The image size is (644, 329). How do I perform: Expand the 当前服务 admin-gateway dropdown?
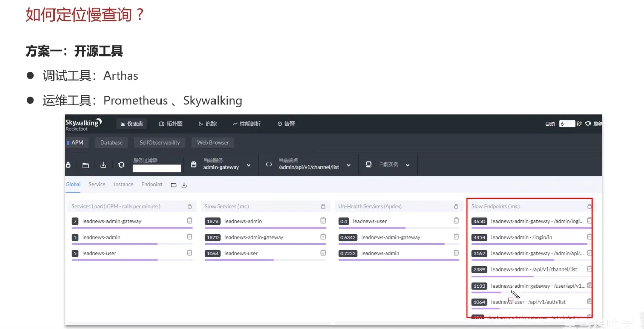(x=248, y=165)
